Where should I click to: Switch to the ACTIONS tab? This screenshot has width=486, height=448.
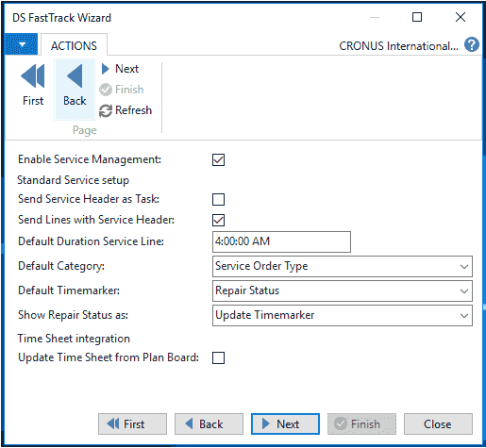74,45
